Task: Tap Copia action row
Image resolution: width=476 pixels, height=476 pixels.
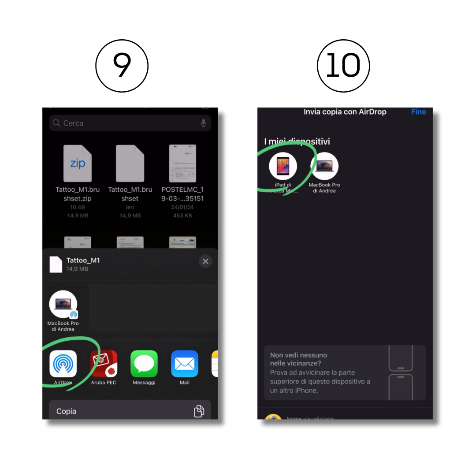Action: point(130,410)
